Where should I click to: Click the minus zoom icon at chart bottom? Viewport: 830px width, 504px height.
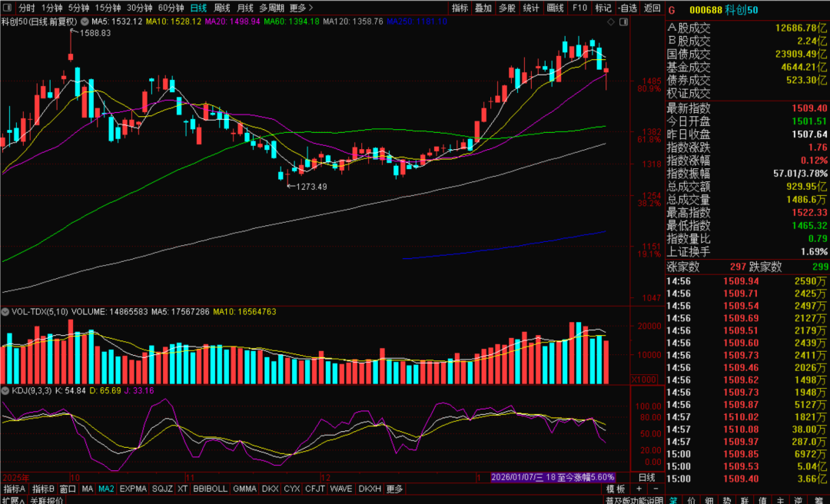coord(657,489)
